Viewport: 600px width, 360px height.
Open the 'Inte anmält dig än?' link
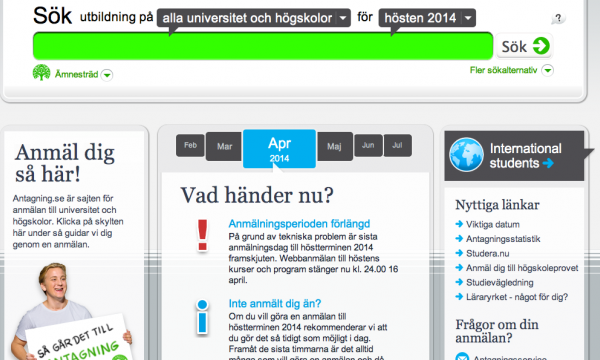[x=275, y=304]
